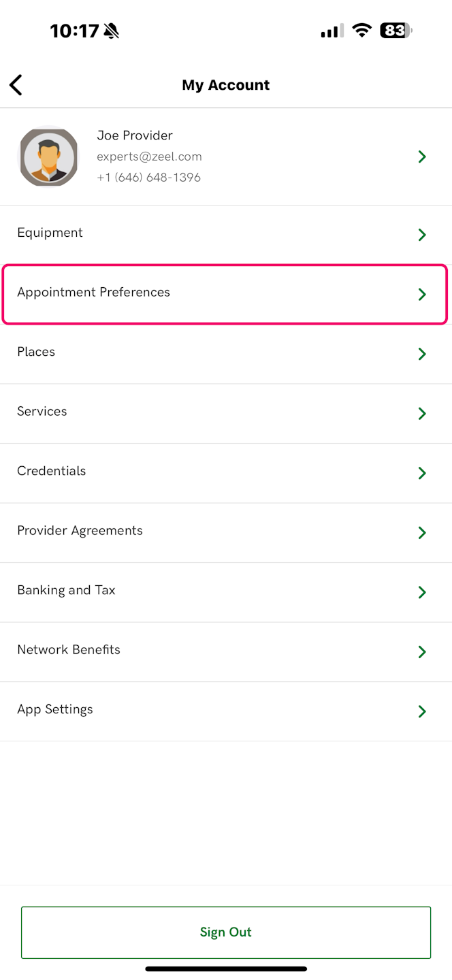Go to Services
Screen dimensions: 452x980
[x=42, y=412]
